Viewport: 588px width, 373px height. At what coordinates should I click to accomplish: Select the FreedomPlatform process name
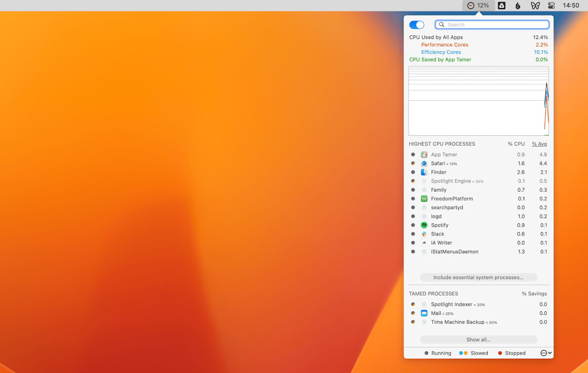point(452,199)
